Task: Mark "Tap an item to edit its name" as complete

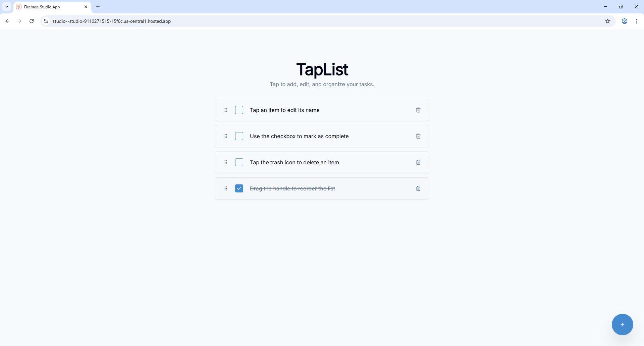Action: coord(239,110)
